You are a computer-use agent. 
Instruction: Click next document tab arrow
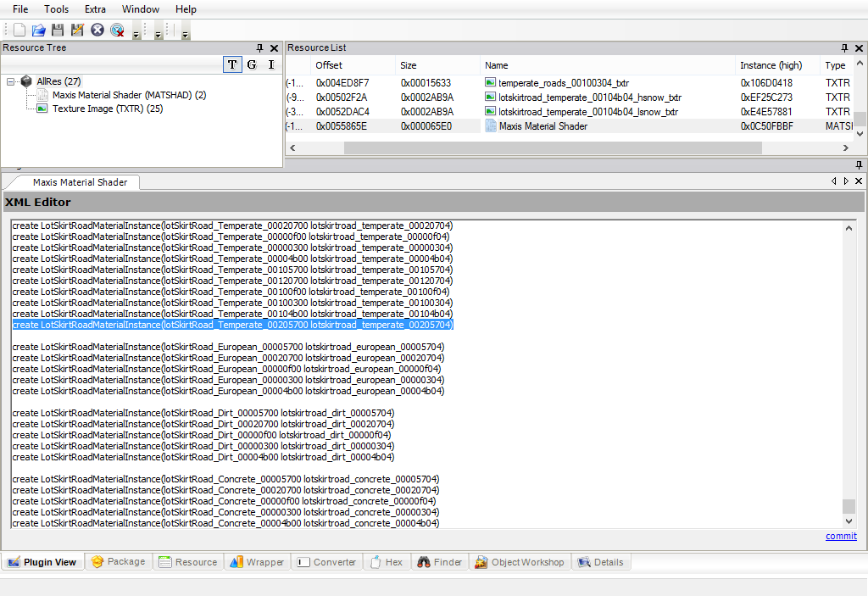tap(846, 181)
